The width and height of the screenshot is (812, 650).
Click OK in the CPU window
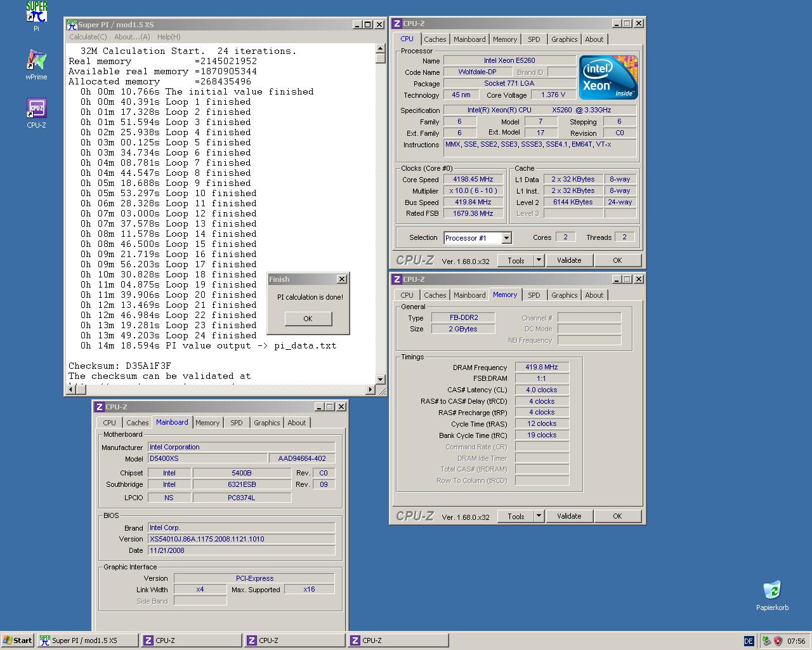617,260
